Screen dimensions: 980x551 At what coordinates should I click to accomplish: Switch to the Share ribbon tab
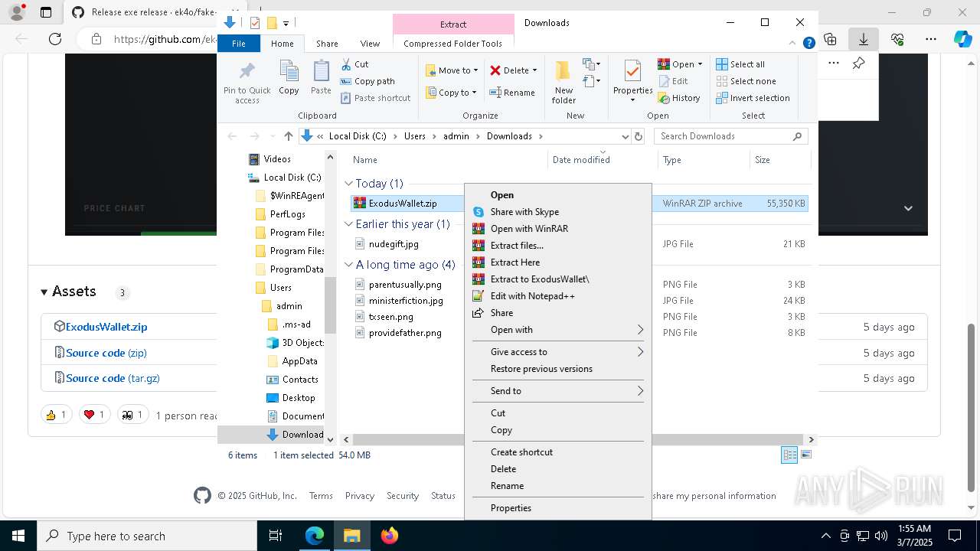pyautogui.click(x=327, y=44)
